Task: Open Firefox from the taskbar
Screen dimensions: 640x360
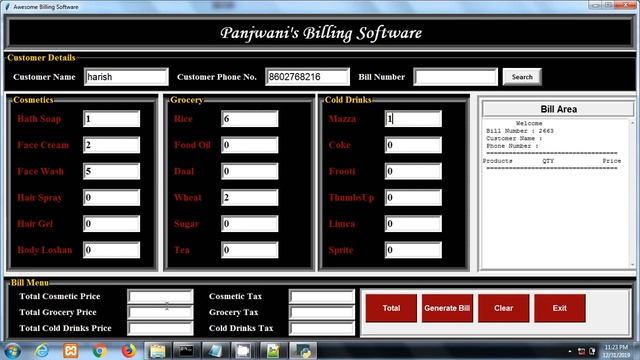Action: tap(129, 351)
